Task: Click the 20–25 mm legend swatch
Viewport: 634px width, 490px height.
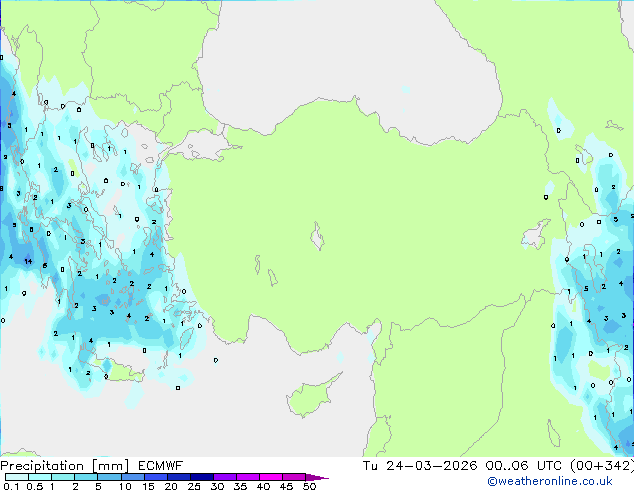Action: 178,477
